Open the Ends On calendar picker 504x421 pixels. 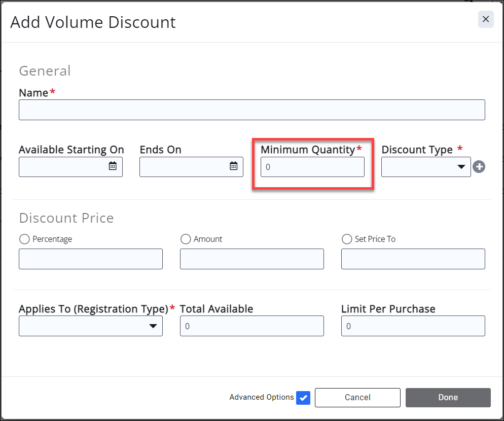233,166
